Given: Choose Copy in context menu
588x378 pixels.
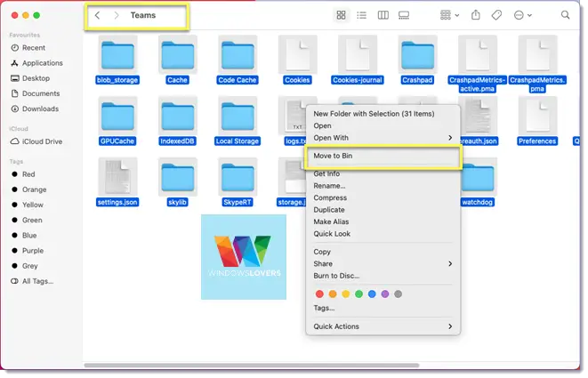Looking at the screenshot, I should pyautogui.click(x=383, y=252).
